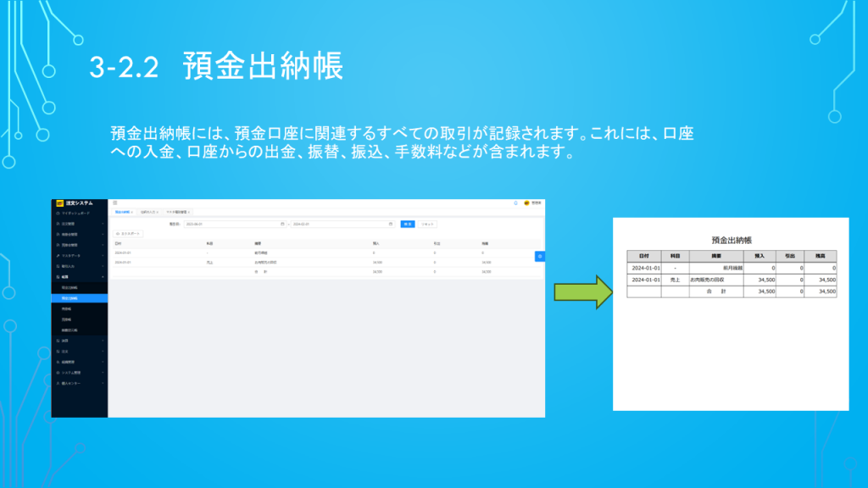The image size is (868, 488).
Task: Click the リセット reset button
Action: 427,224
